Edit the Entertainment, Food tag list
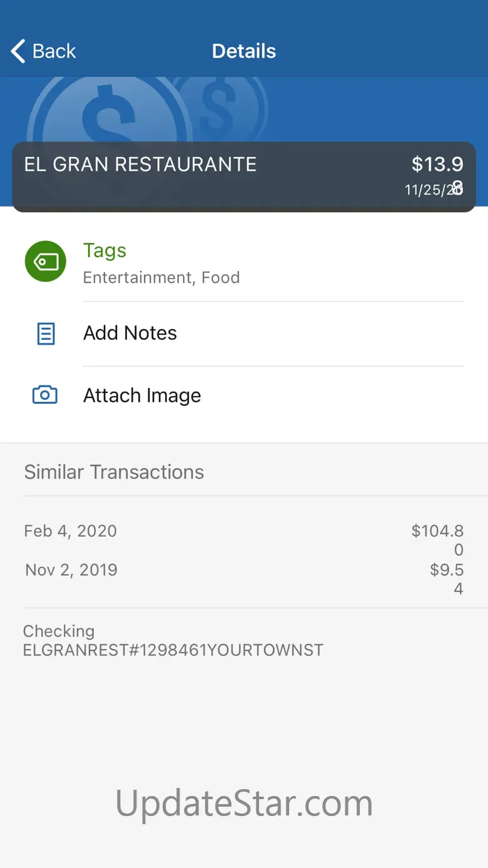The image size is (488, 868). click(x=161, y=278)
